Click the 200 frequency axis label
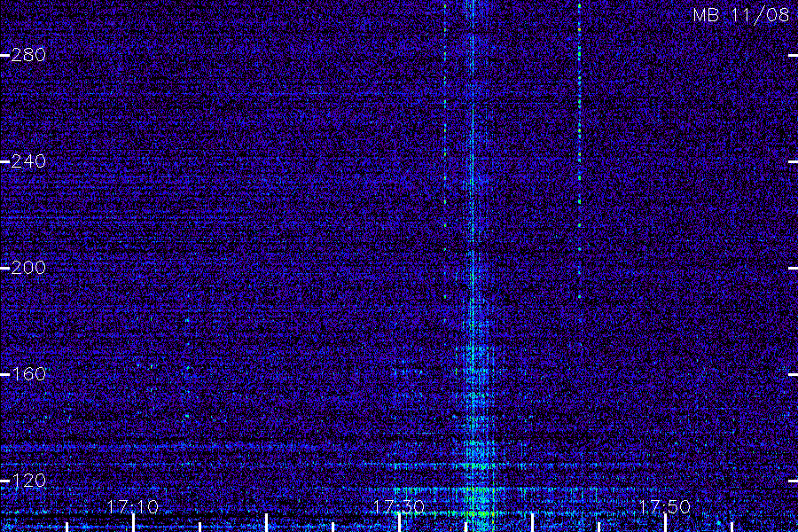The height and width of the screenshot is (532, 798). click(x=28, y=268)
